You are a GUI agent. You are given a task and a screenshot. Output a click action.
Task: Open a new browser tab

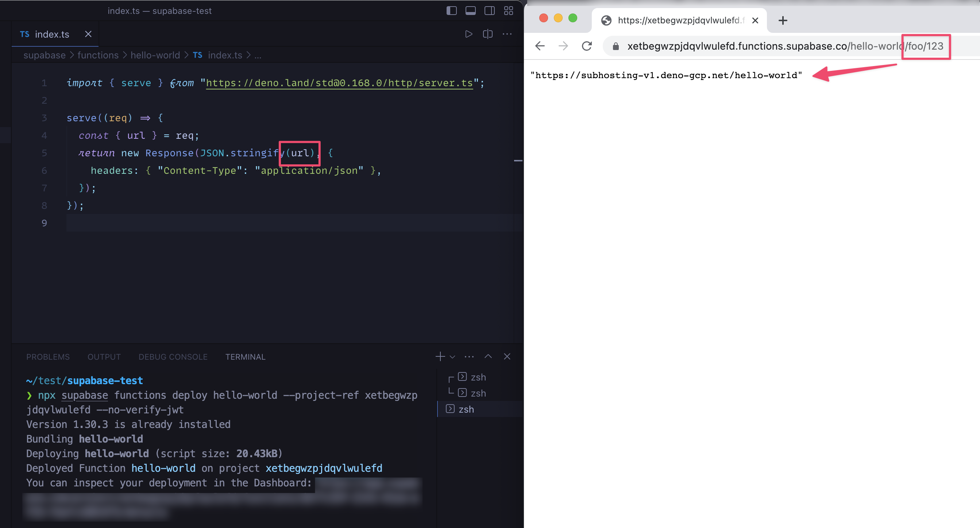(x=783, y=20)
